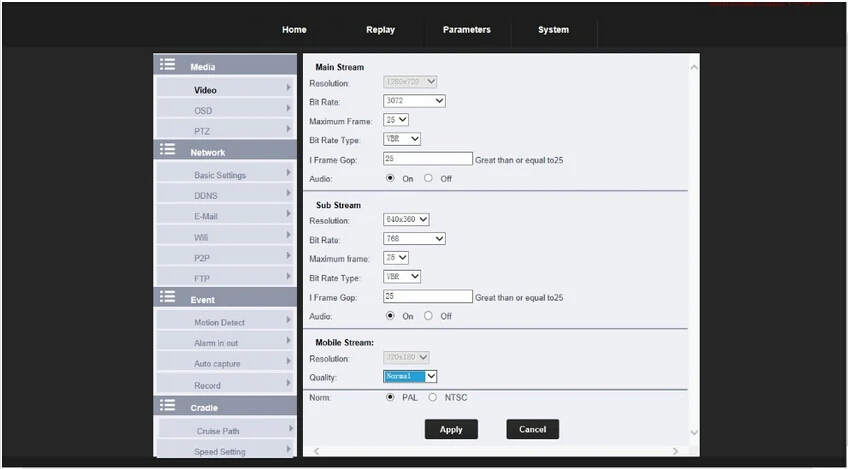Click the Media section list icon
The width and height of the screenshot is (848, 469).
pos(168,64)
